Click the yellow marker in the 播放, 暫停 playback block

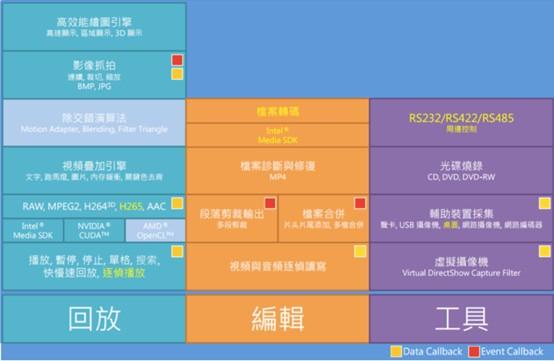click(177, 251)
